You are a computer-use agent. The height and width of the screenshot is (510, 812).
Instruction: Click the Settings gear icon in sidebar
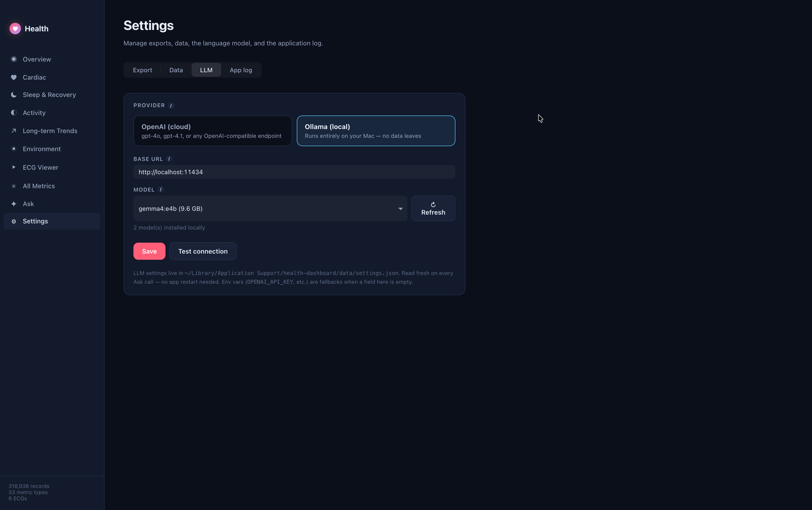(14, 221)
